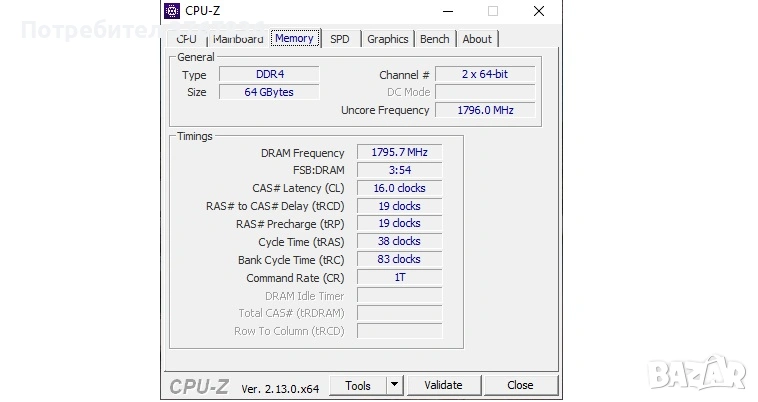Click the DRAM Frequency 1795.7 MHz value
Screen dimensions: 758x402
coord(399,152)
